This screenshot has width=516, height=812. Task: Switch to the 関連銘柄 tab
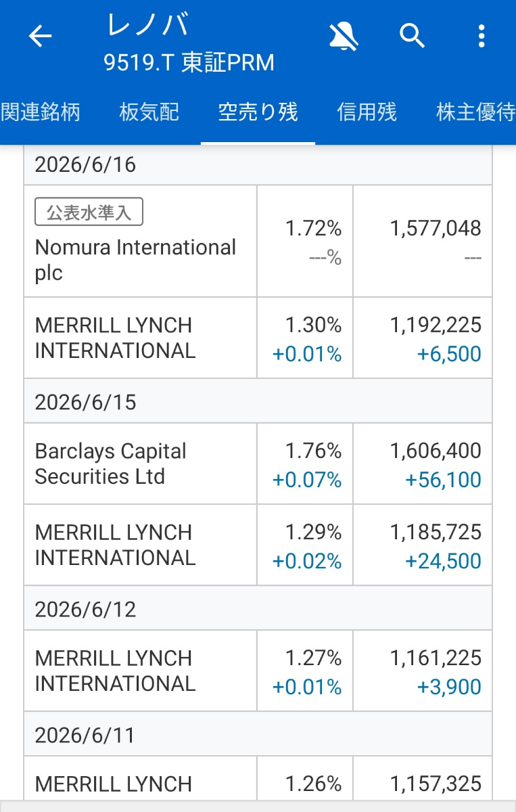pos(41,112)
